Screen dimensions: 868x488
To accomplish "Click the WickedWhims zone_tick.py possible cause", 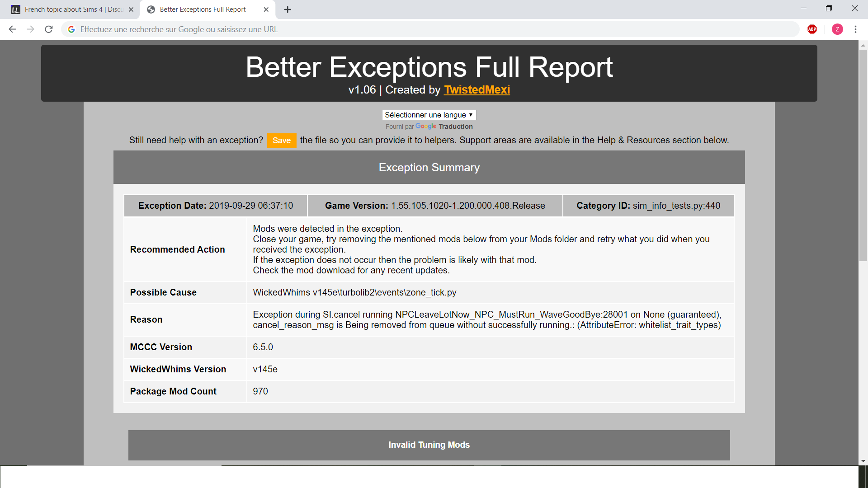I will [x=354, y=292].
